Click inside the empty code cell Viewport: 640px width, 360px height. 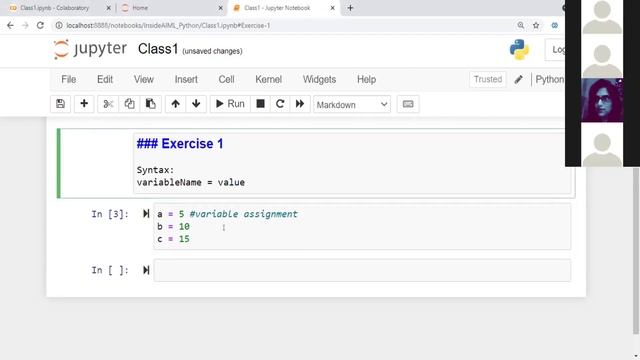tap(362, 270)
